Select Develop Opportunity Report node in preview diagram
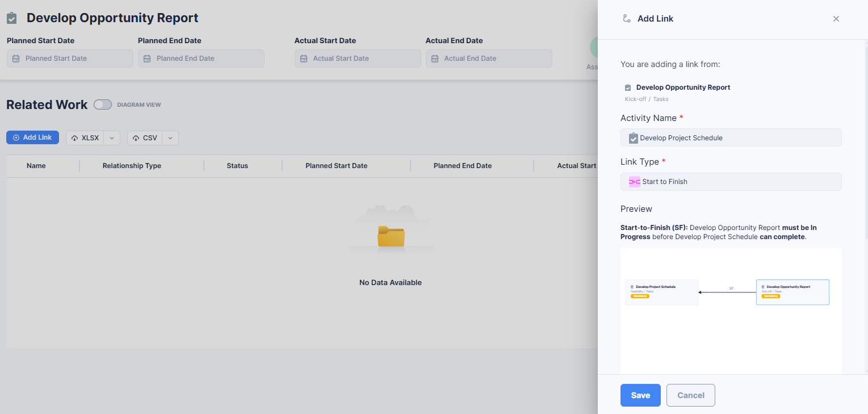 tap(792, 292)
